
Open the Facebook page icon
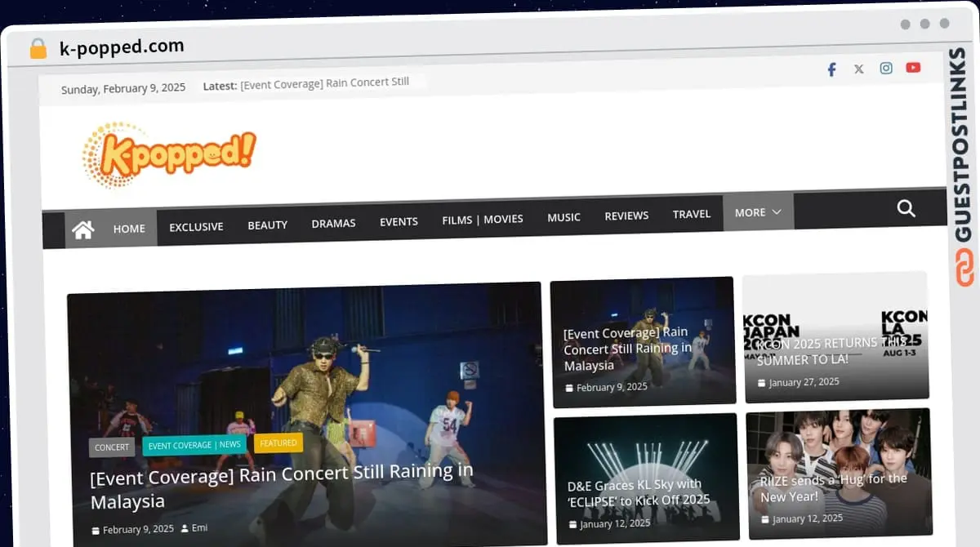pyautogui.click(x=831, y=69)
